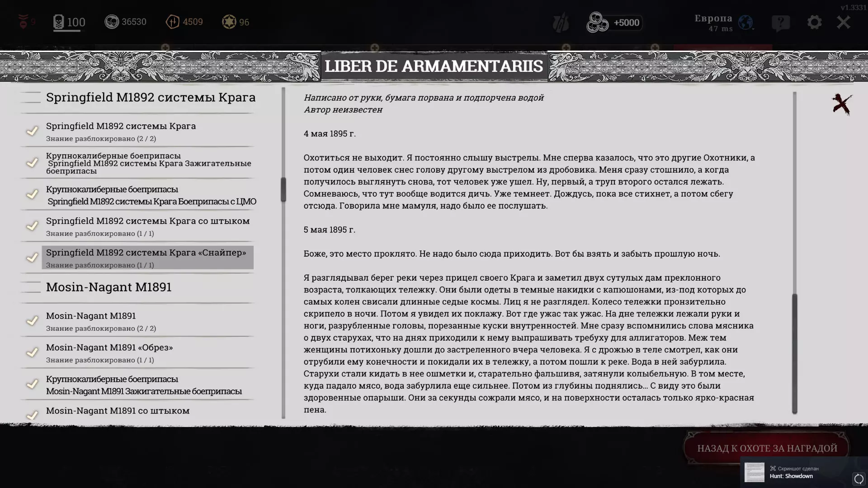Open the help question mark icon
Image resolution: width=868 pixels, height=488 pixels.
(x=781, y=23)
